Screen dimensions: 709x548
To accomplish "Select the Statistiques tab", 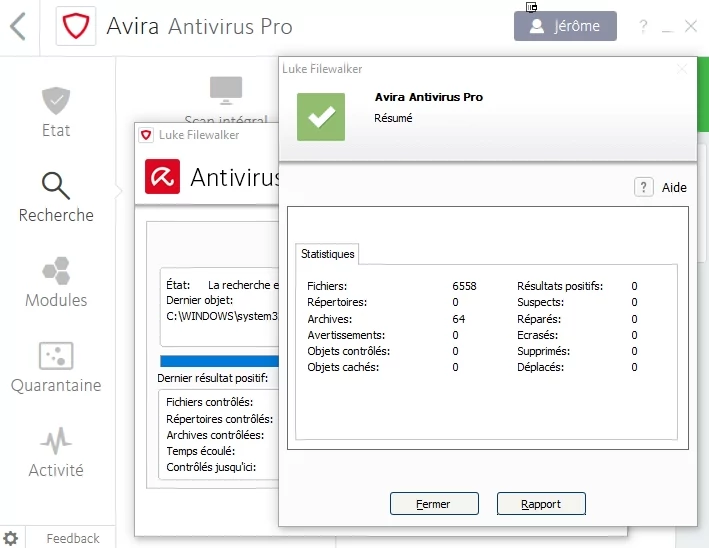I will point(327,254).
